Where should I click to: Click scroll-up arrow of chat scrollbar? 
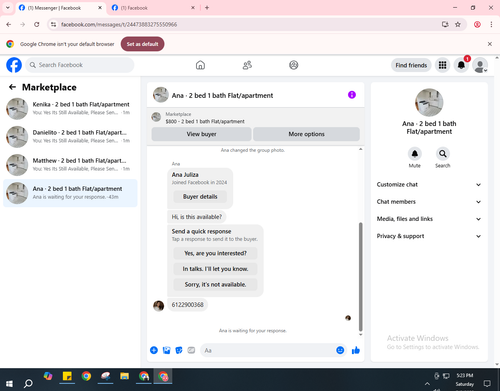360,149
